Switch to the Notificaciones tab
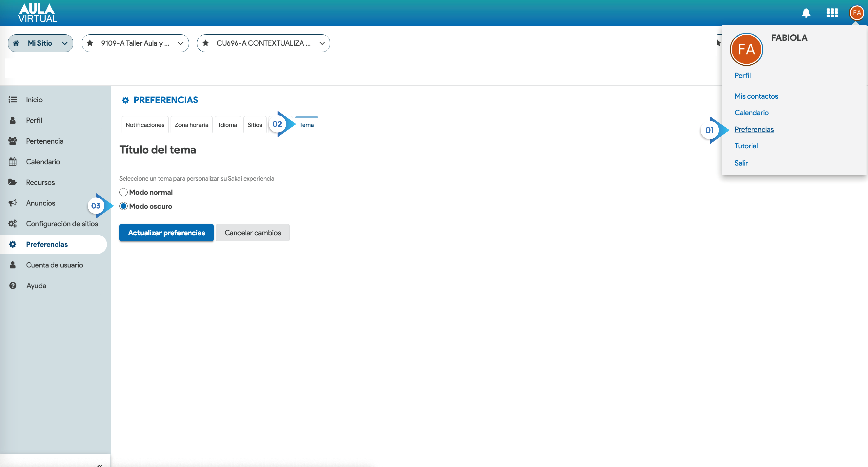 145,125
